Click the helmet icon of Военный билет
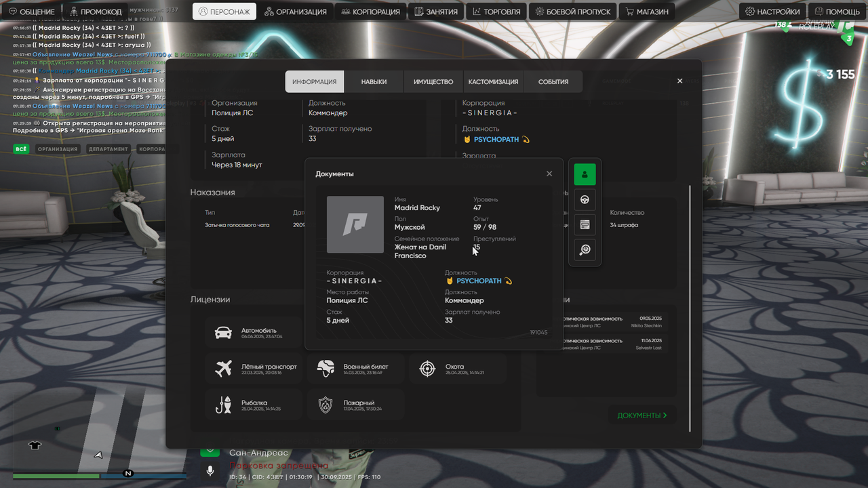This screenshot has width=868, height=488. (325, 369)
